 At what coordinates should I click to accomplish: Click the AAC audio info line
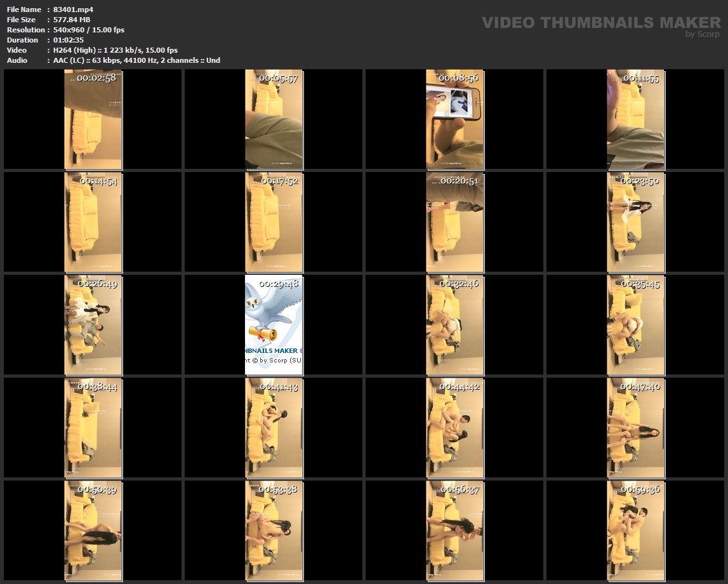click(x=136, y=60)
